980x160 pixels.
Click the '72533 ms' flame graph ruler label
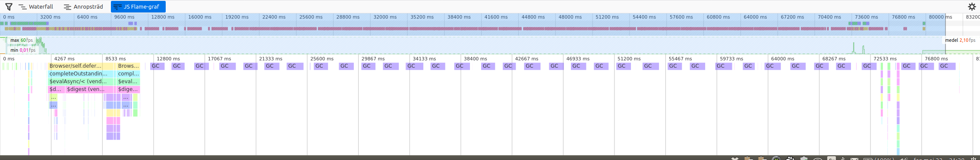click(x=885, y=59)
